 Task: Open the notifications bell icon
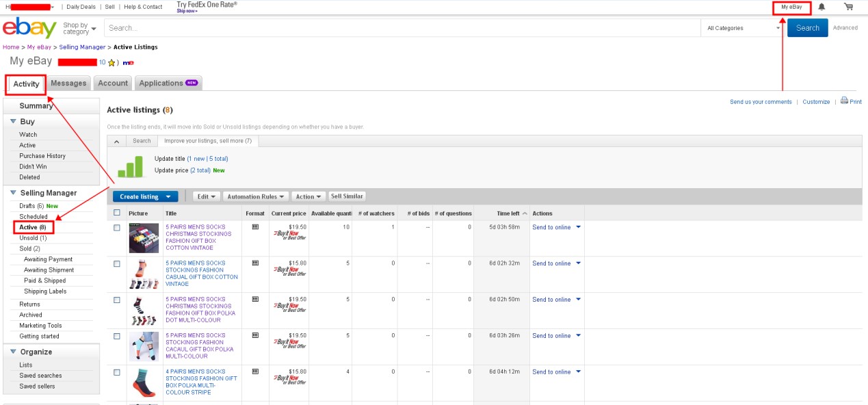(821, 7)
